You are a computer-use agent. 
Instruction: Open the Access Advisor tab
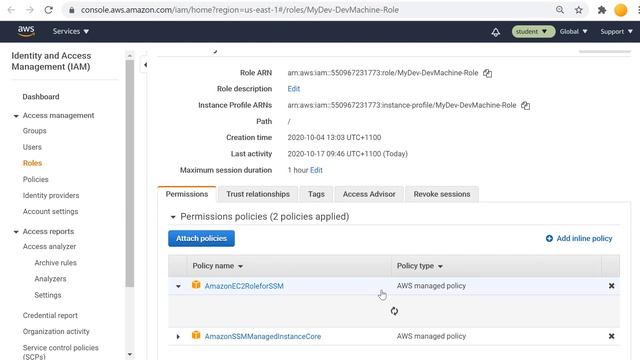click(369, 194)
